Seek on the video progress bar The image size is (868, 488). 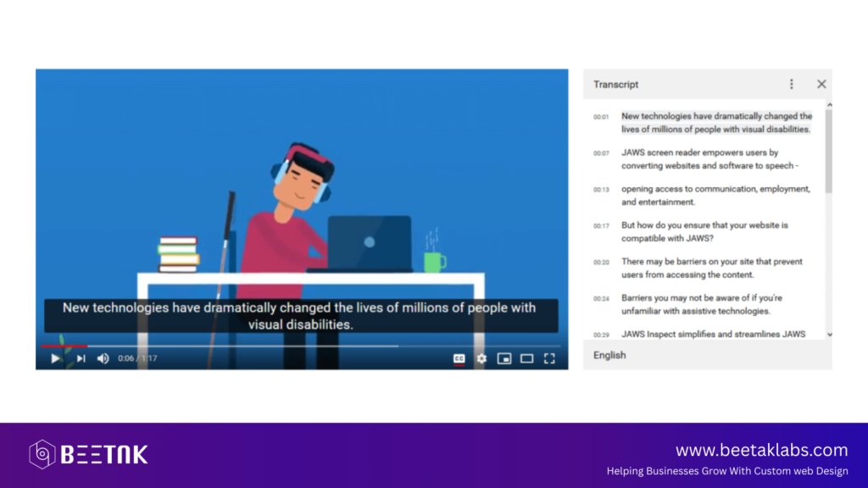click(x=301, y=346)
